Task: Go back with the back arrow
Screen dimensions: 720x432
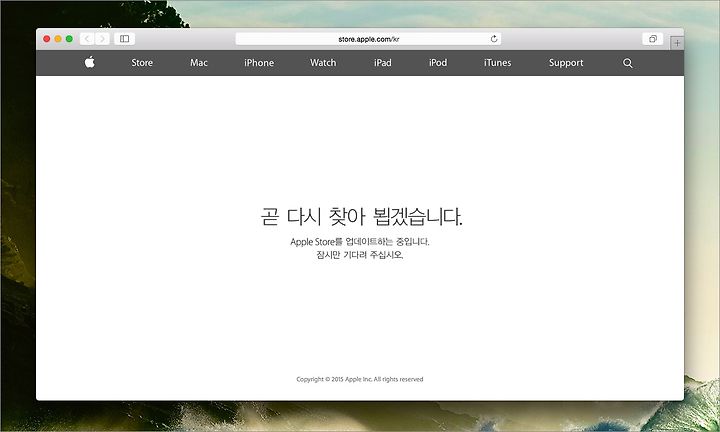Action: pos(87,39)
